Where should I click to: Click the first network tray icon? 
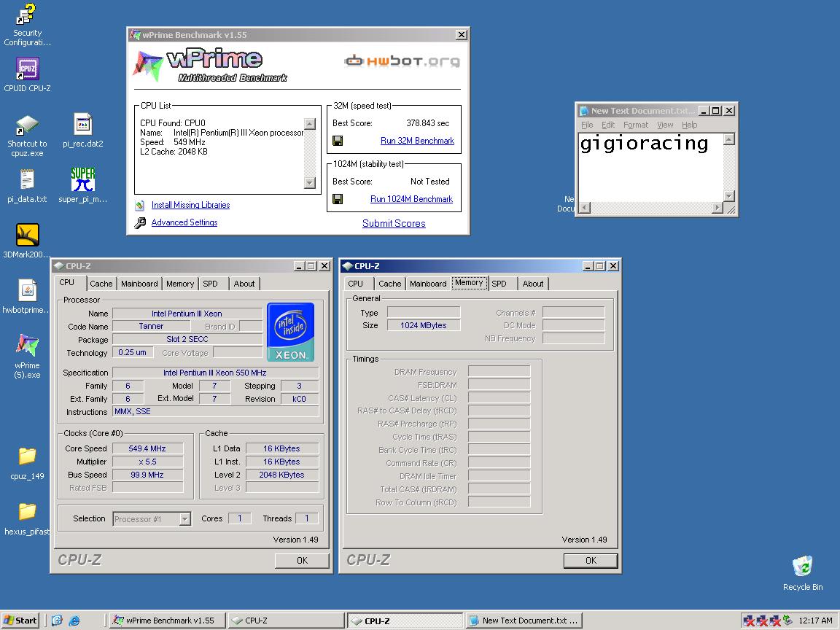point(749,621)
